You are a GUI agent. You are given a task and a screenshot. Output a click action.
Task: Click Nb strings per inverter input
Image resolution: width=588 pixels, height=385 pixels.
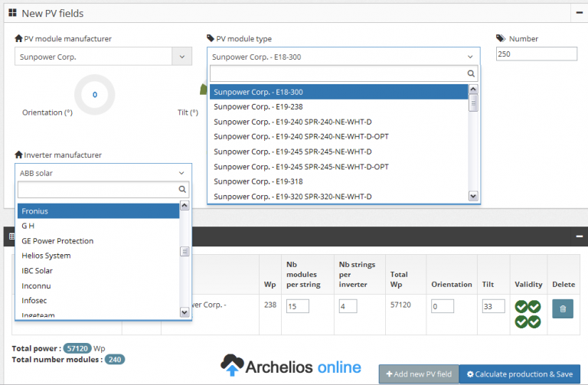tap(348, 306)
